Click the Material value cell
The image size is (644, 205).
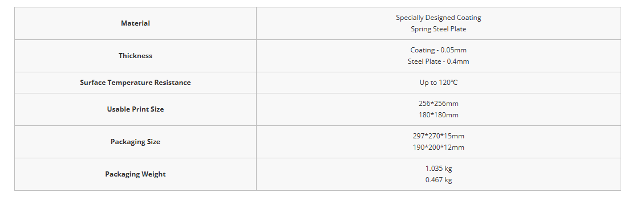coord(438,23)
